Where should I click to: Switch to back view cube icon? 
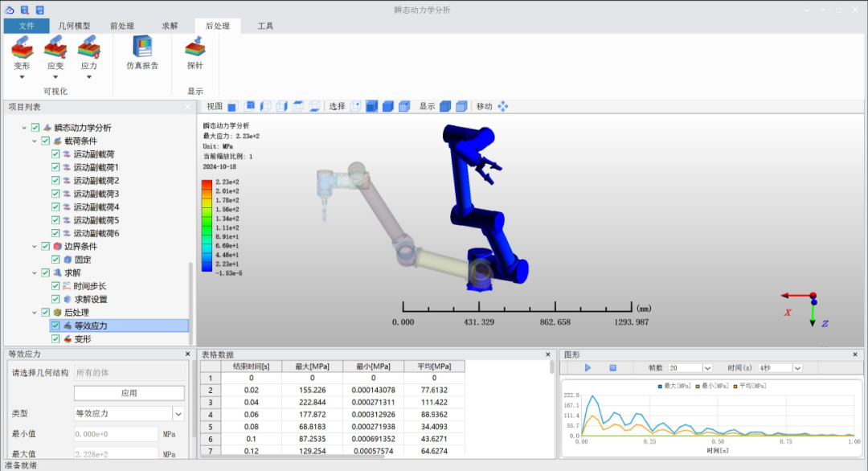coord(249,106)
